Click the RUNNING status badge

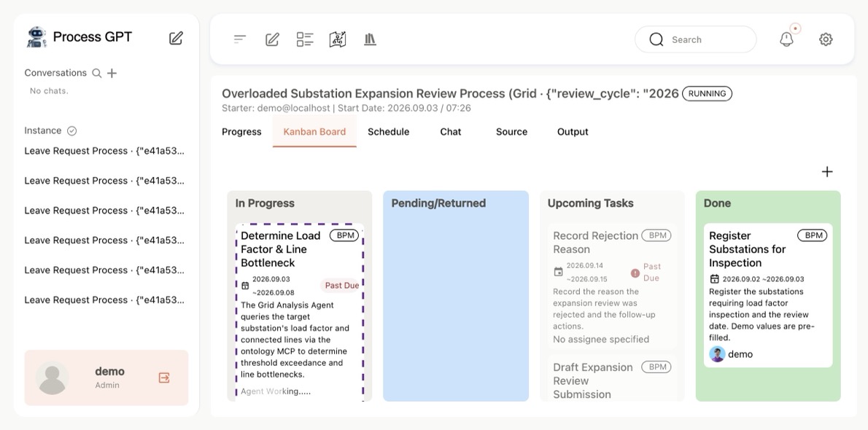[x=707, y=93]
